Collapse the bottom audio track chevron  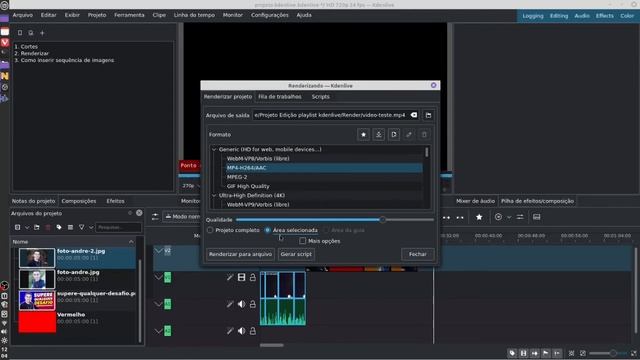pyautogui.click(x=158, y=331)
